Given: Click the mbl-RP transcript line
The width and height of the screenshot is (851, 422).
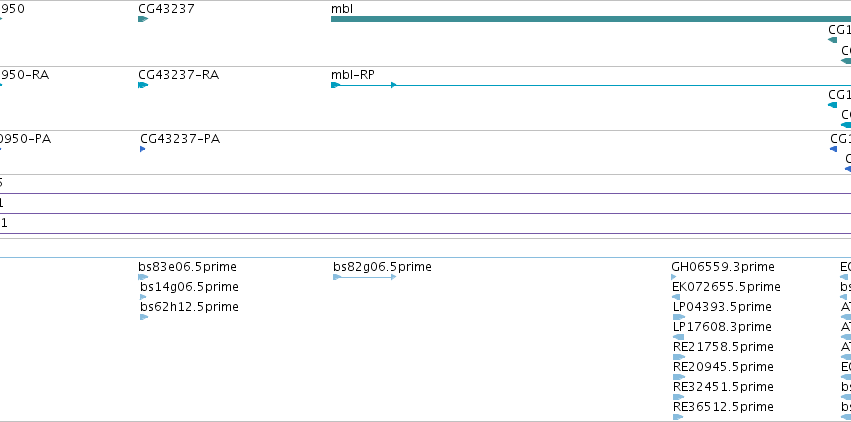Looking at the screenshot, I should coord(591,85).
